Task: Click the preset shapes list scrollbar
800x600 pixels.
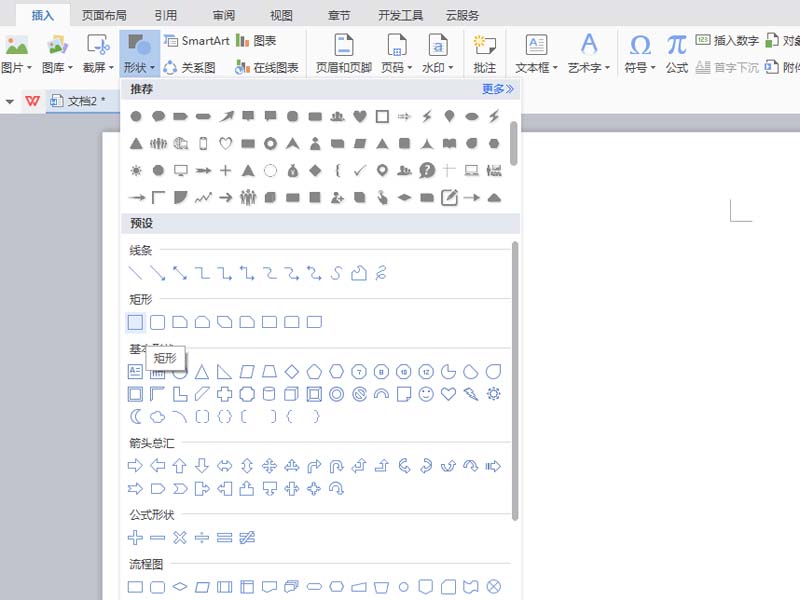Action: [x=515, y=380]
